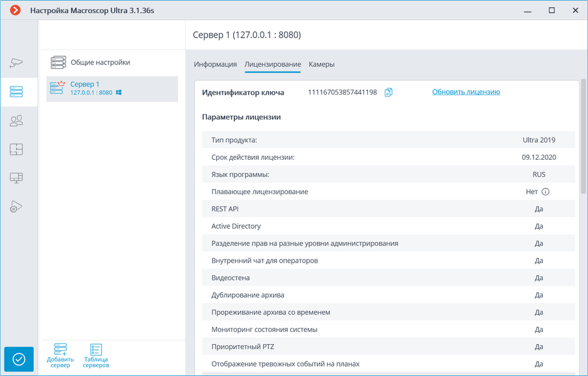
Task: Click the Язык программы row
Action: pos(388,174)
